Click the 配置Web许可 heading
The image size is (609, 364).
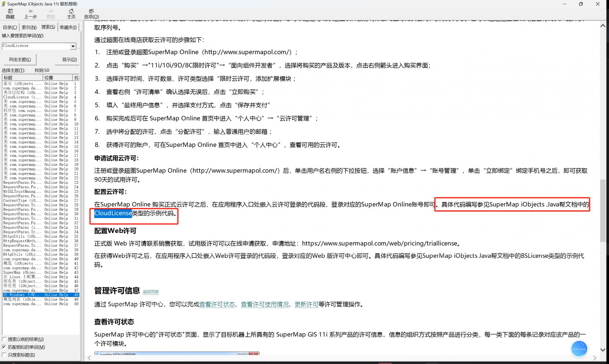[x=115, y=231]
